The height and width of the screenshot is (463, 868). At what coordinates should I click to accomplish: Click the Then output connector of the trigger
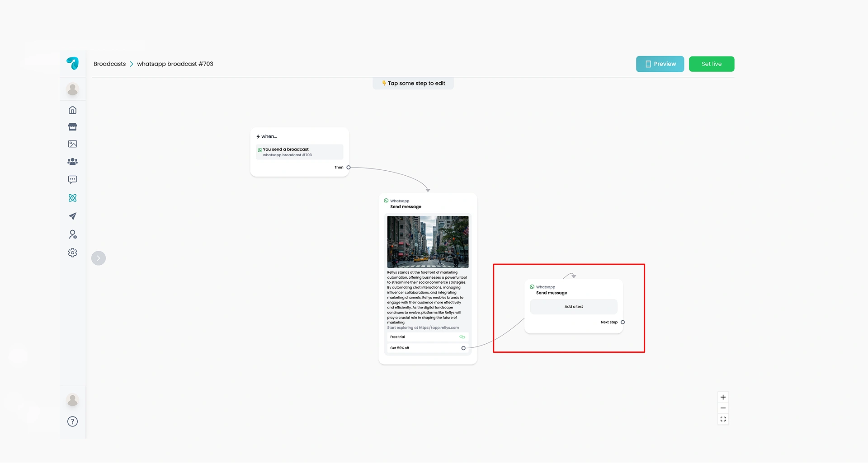coord(349,168)
